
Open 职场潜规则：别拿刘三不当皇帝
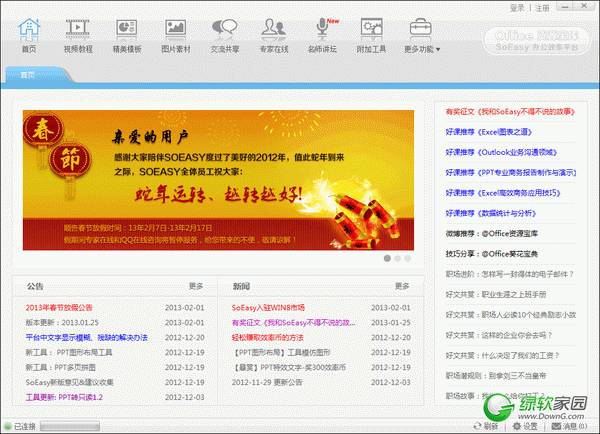[496, 375]
